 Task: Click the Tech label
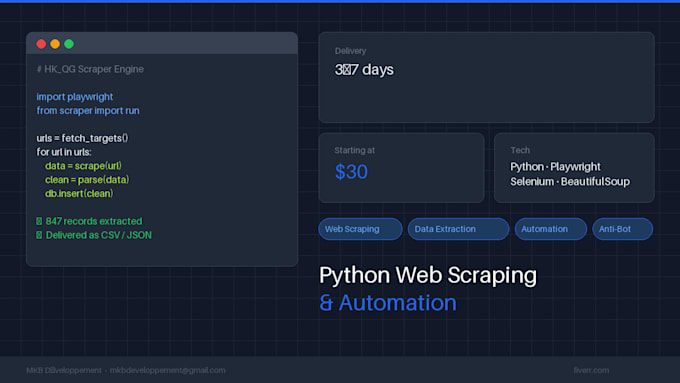[520, 151]
